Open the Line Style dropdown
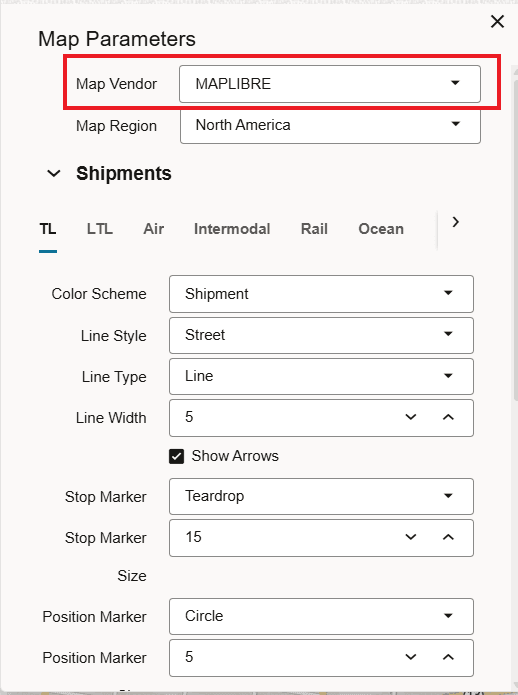The image size is (518, 695). (321, 335)
